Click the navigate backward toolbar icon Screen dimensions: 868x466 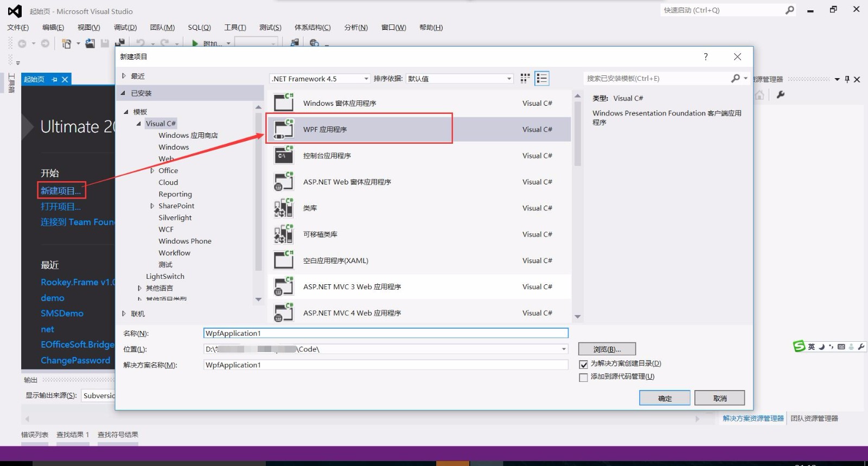[22, 43]
